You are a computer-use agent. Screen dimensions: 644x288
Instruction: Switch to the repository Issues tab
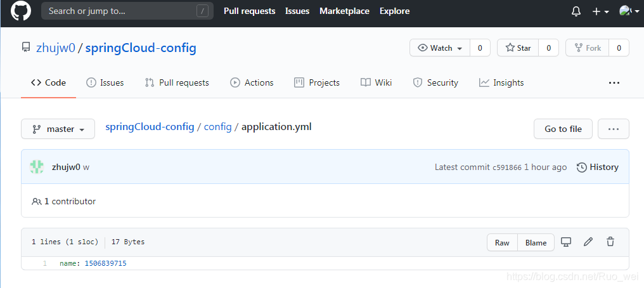pos(105,82)
